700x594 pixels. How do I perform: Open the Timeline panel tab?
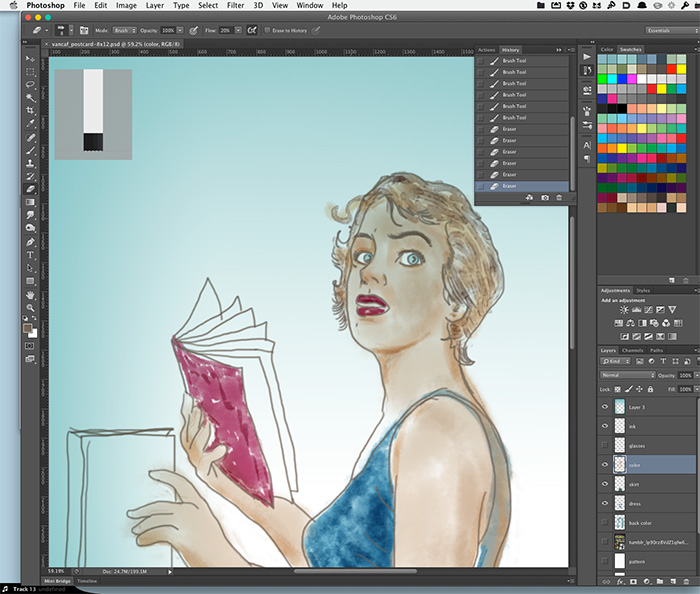pos(87,581)
